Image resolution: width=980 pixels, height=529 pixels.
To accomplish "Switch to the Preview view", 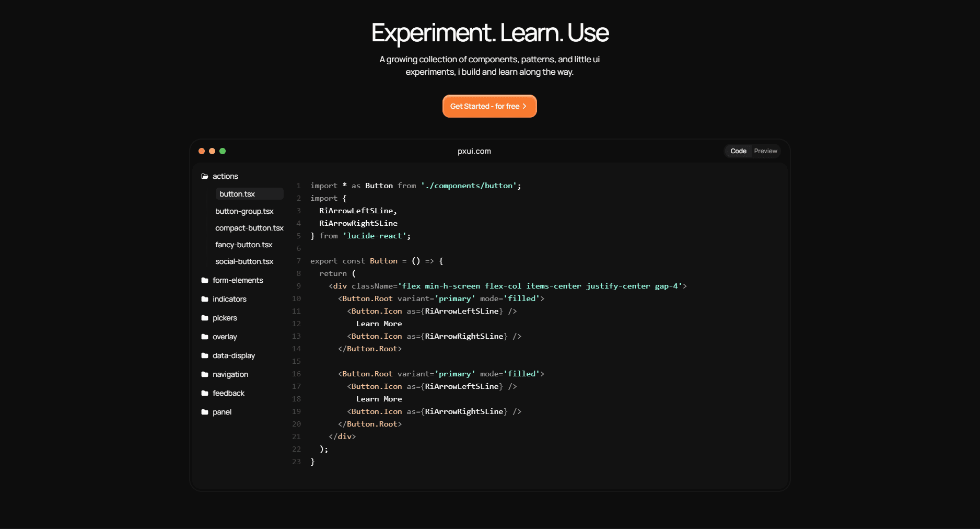I will tap(765, 151).
